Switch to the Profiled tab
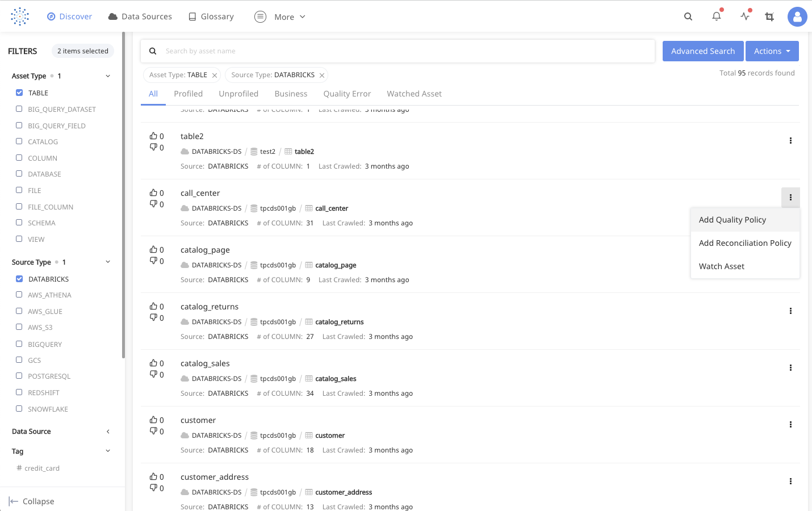Image resolution: width=812 pixels, height=511 pixels. 188,94
